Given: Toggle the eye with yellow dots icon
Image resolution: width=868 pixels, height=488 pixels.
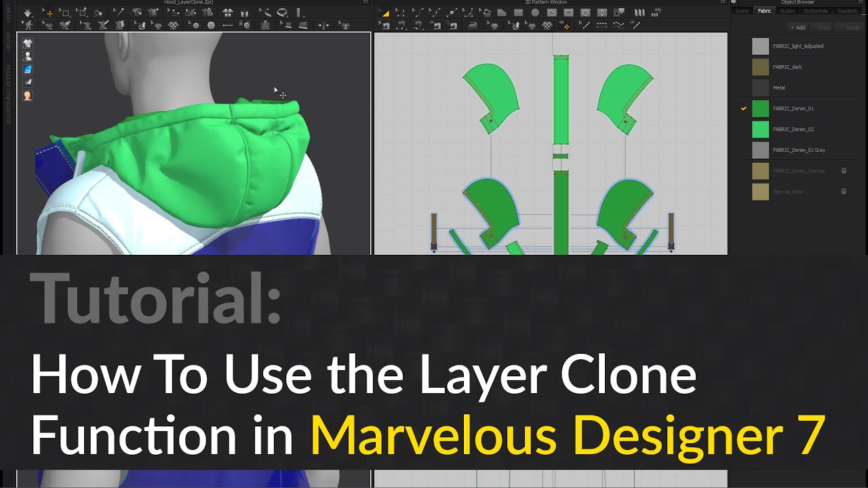Looking at the screenshot, I should coord(566,26).
